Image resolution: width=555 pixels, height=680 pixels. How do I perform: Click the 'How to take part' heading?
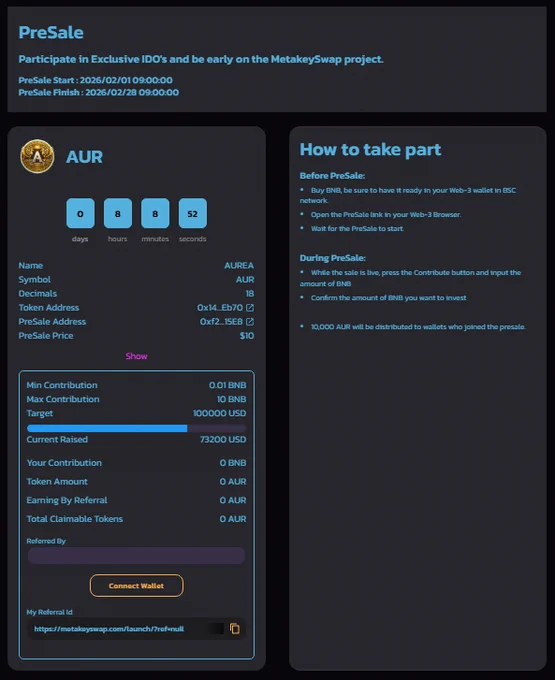pos(370,150)
